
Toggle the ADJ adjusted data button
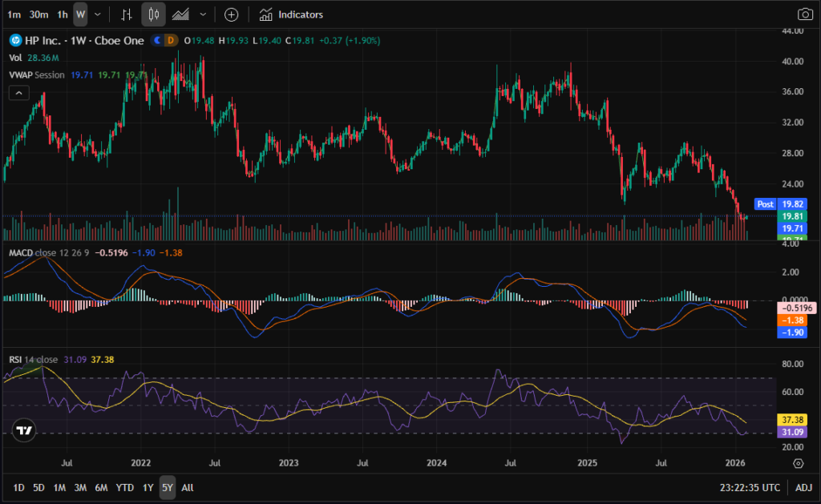point(803,487)
